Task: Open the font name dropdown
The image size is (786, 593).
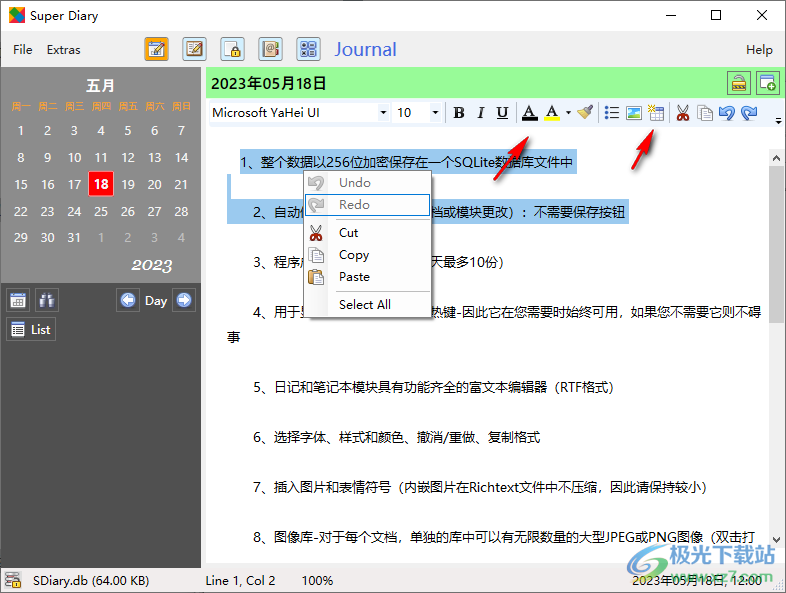Action: click(x=383, y=113)
